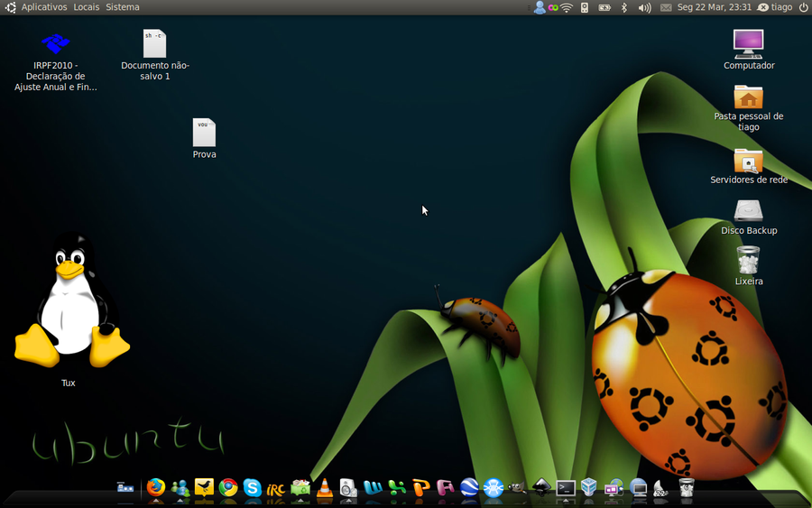This screenshot has width=812, height=508.
Task: Open the Locais menu
Action: [86, 7]
